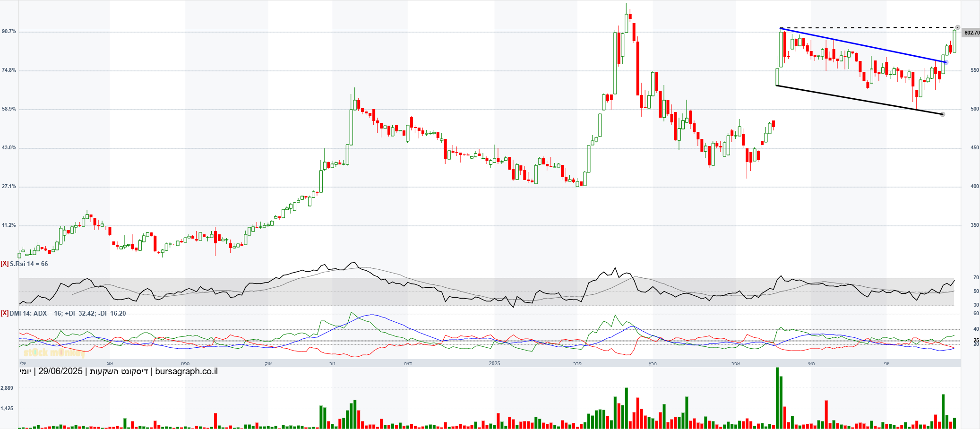This screenshot has height=429, width=980.
Task: Click the דצמ month label on time axis
Action: (407, 363)
